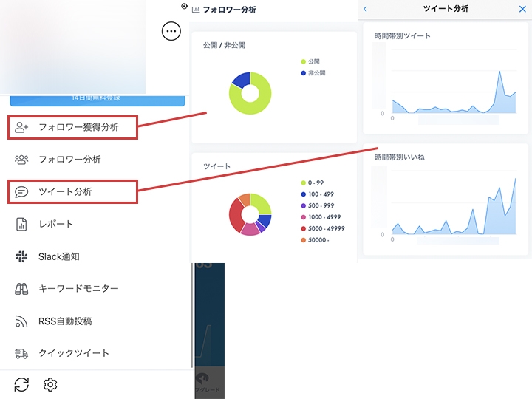Click the RSS feed icon
Image resolution: width=532 pixels, height=399 pixels.
point(22,321)
